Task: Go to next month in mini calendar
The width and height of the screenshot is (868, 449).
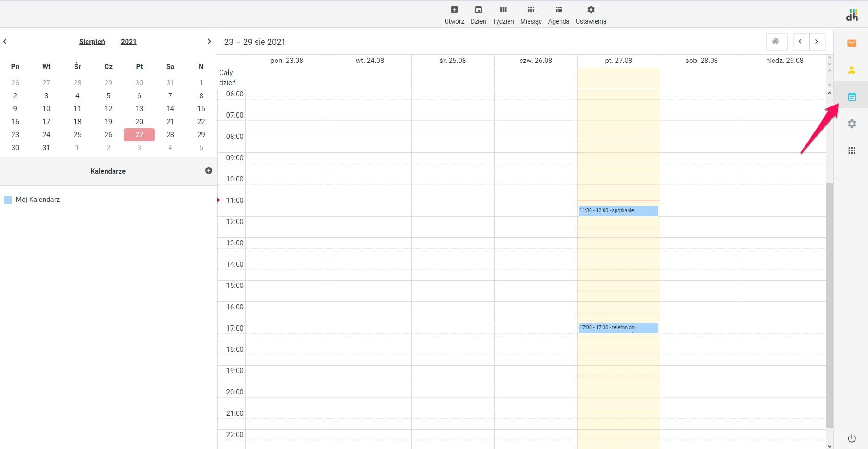Action: pos(209,41)
